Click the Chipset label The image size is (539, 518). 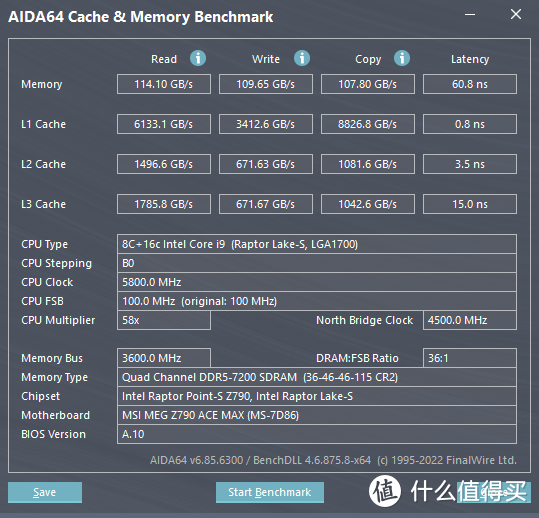pyautogui.click(x=40, y=396)
